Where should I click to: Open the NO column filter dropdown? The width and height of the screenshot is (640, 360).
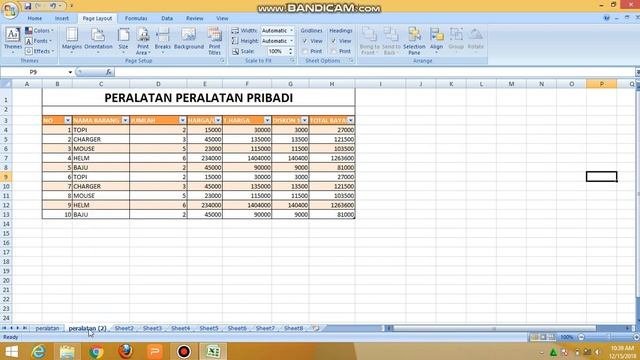pyautogui.click(x=68, y=120)
